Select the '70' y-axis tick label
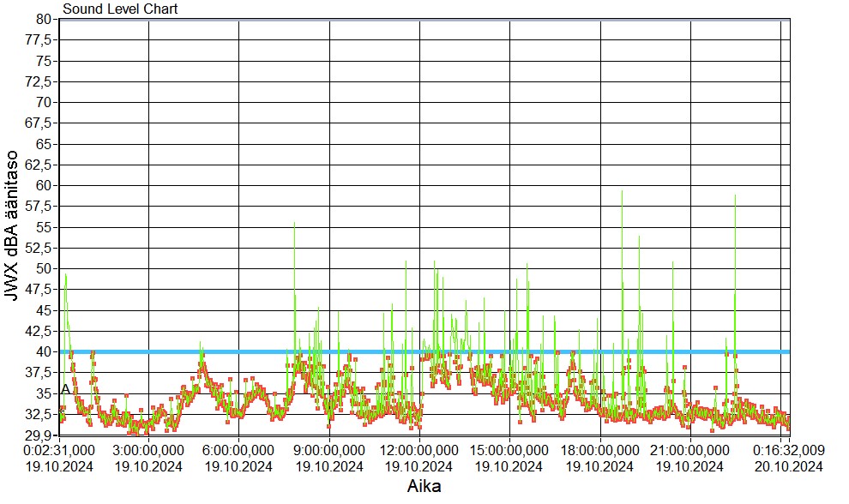 [44, 102]
